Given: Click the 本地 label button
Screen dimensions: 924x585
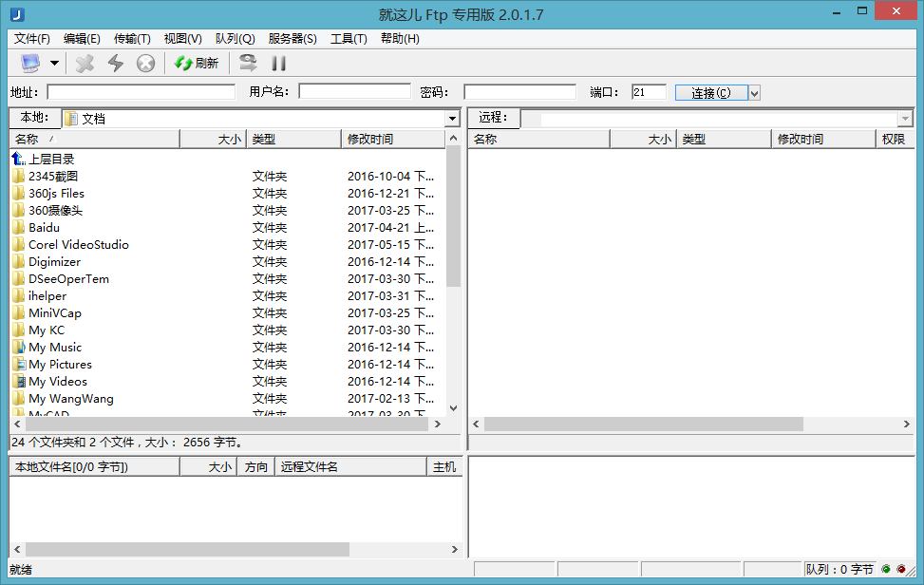Looking at the screenshot, I should click(34, 118).
